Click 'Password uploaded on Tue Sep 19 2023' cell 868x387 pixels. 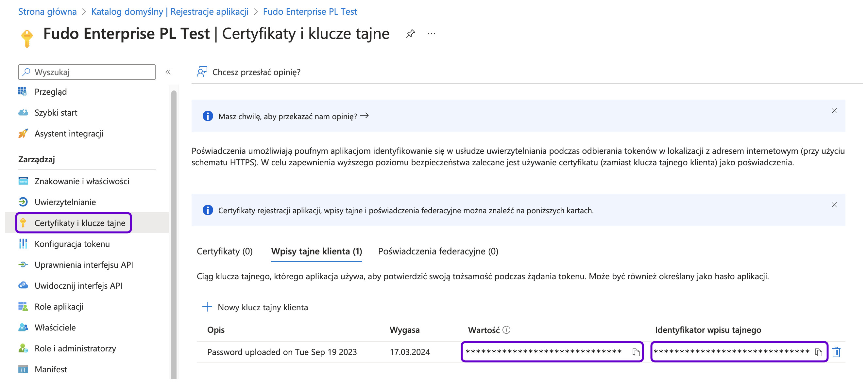point(282,352)
